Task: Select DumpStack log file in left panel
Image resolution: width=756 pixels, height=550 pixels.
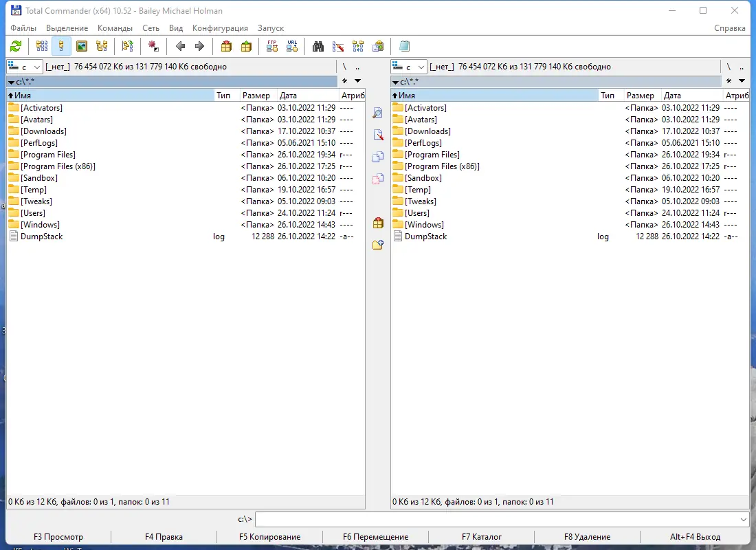Action: (x=186, y=236)
